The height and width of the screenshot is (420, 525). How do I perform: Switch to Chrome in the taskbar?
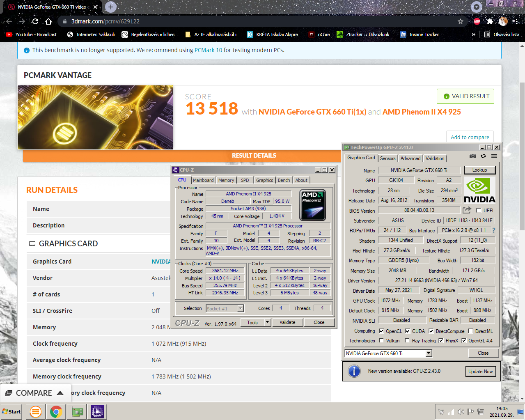(x=56, y=412)
